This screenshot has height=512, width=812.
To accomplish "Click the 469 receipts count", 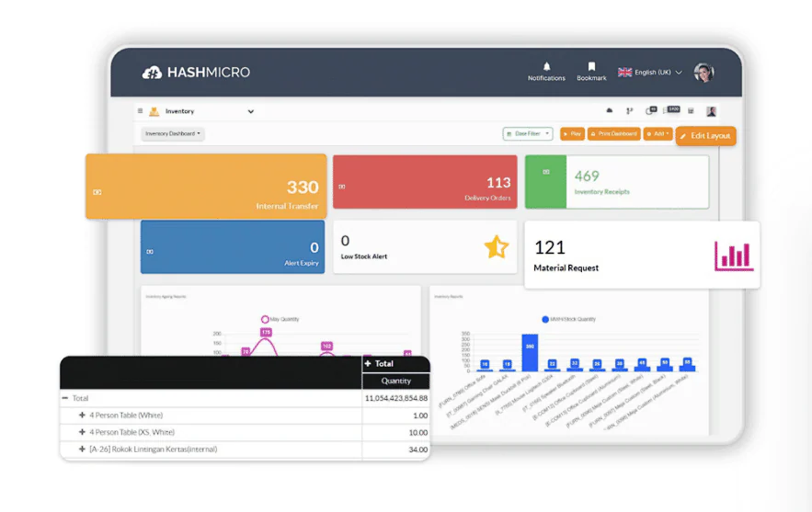I will pyautogui.click(x=587, y=176).
